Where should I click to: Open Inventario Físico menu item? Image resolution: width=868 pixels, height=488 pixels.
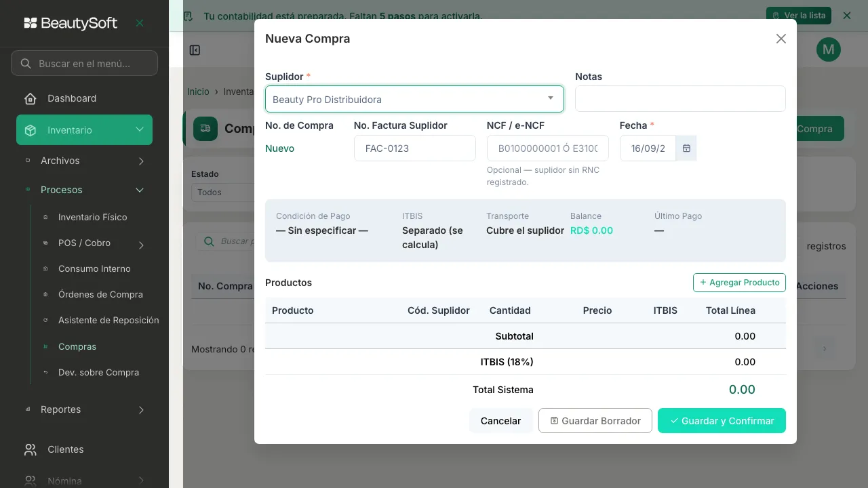coord(93,217)
